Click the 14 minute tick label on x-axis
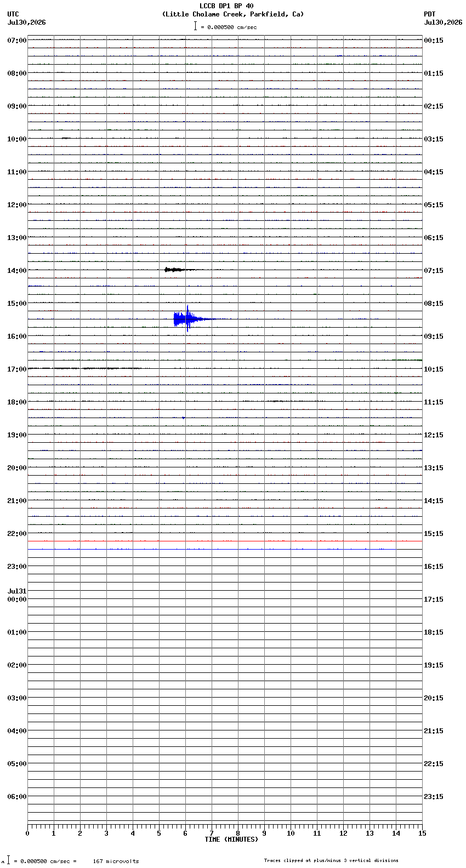This screenshot has width=466, height=868. [x=396, y=833]
